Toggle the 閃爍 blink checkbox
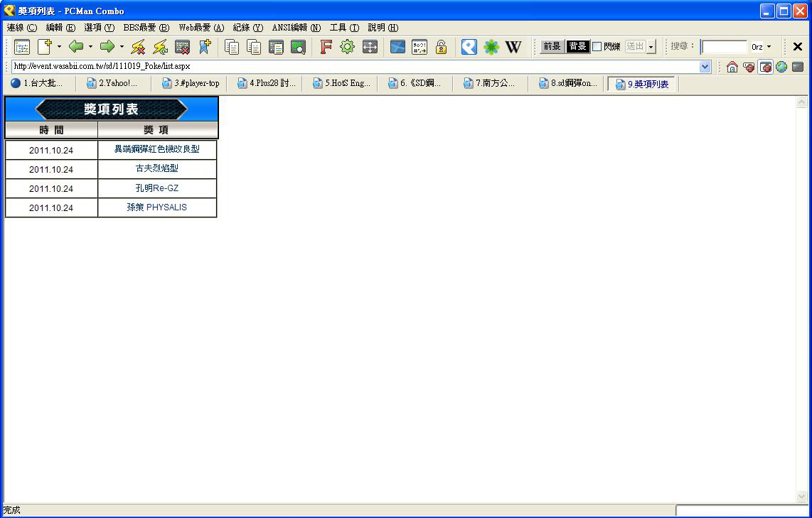Viewport: 812px width, 518px height. 597,47
